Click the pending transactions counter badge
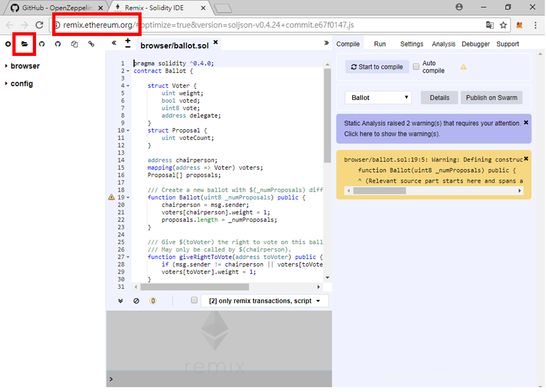This screenshot has width=547, height=392. tap(153, 301)
